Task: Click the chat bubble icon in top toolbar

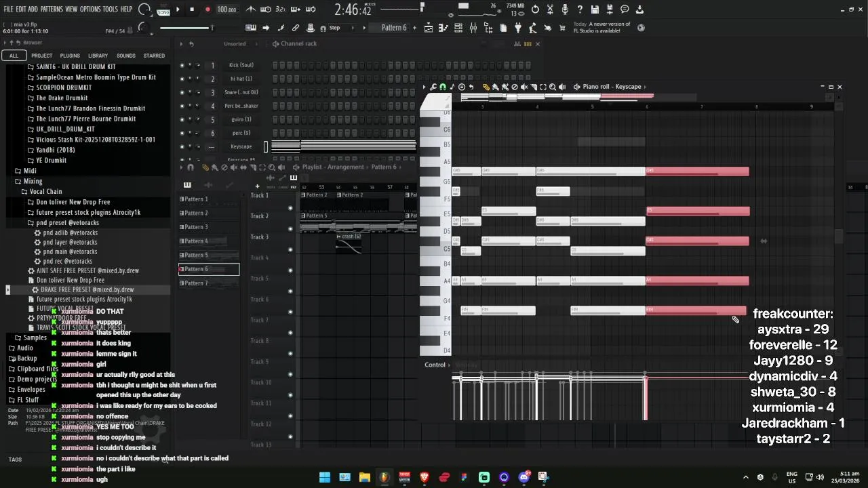Action: 625,9
